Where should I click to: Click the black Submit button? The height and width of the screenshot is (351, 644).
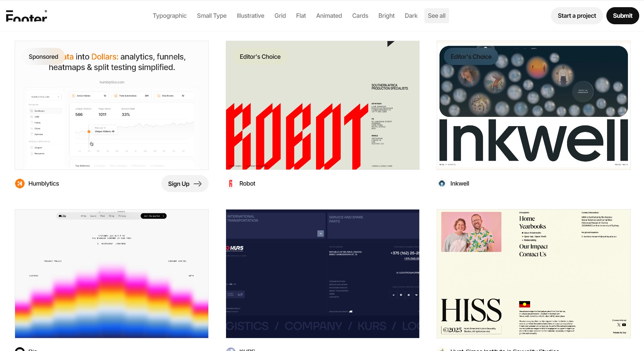(622, 16)
